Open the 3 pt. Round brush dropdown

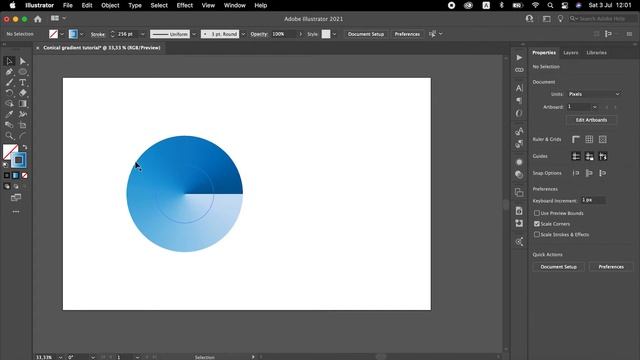243,34
